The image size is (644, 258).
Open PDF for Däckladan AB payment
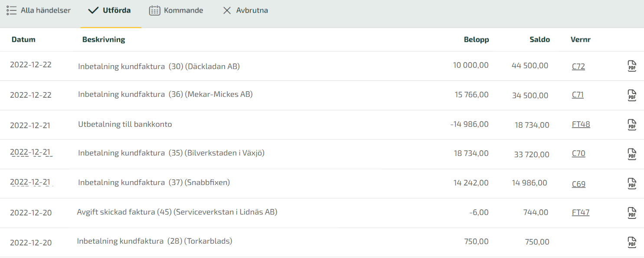[x=632, y=66]
